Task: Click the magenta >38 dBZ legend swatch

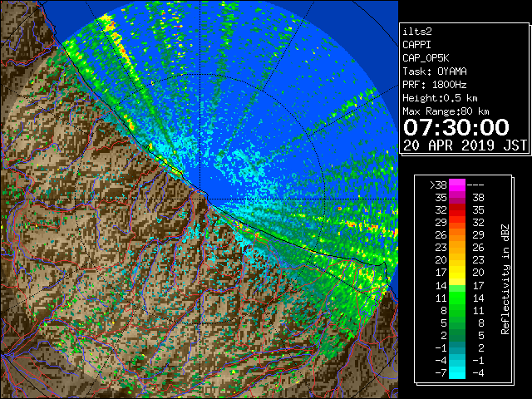Action: pyautogui.click(x=457, y=185)
